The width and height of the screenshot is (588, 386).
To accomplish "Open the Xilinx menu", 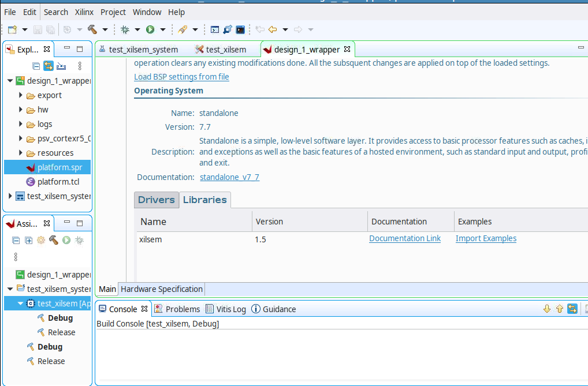I will (x=84, y=12).
